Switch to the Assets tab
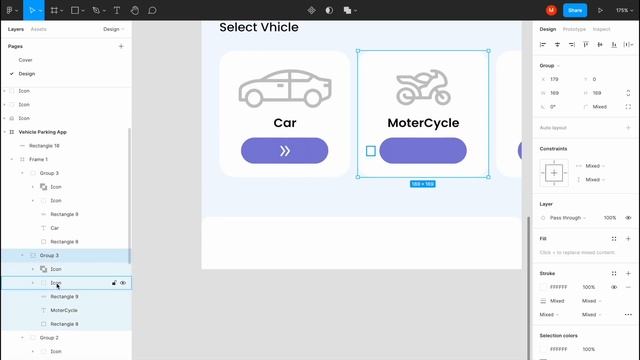This screenshot has height=360, width=640. [38, 29]
